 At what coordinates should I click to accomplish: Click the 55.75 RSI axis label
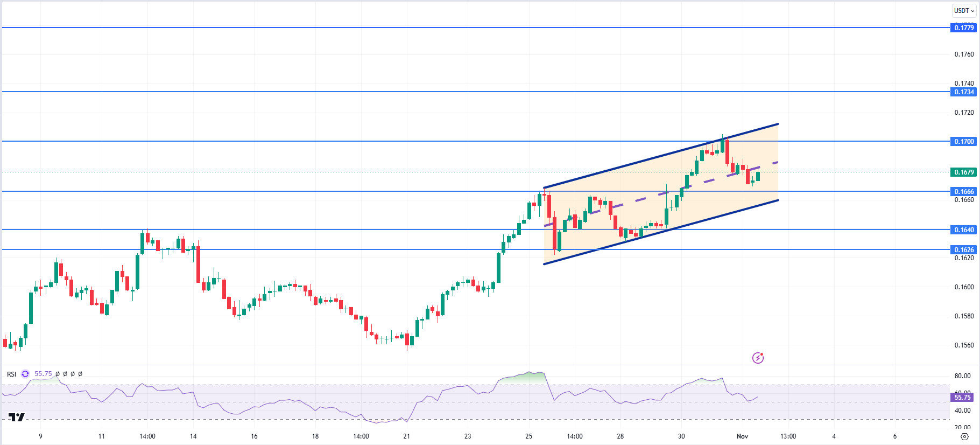(962, 398)
